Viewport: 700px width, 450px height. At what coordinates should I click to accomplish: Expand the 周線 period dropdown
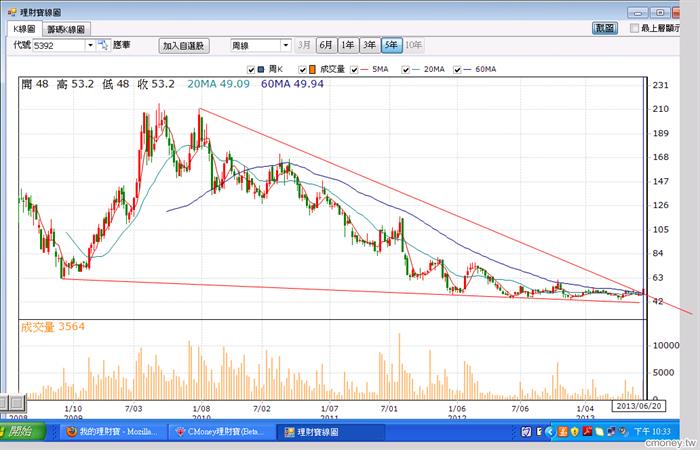pos(286,45)
